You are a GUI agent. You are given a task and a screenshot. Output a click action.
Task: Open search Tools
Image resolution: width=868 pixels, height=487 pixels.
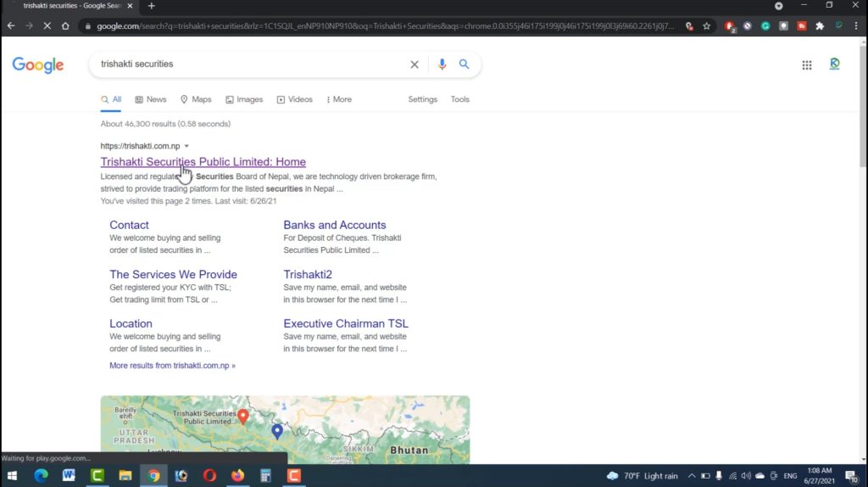click(459, 99)
